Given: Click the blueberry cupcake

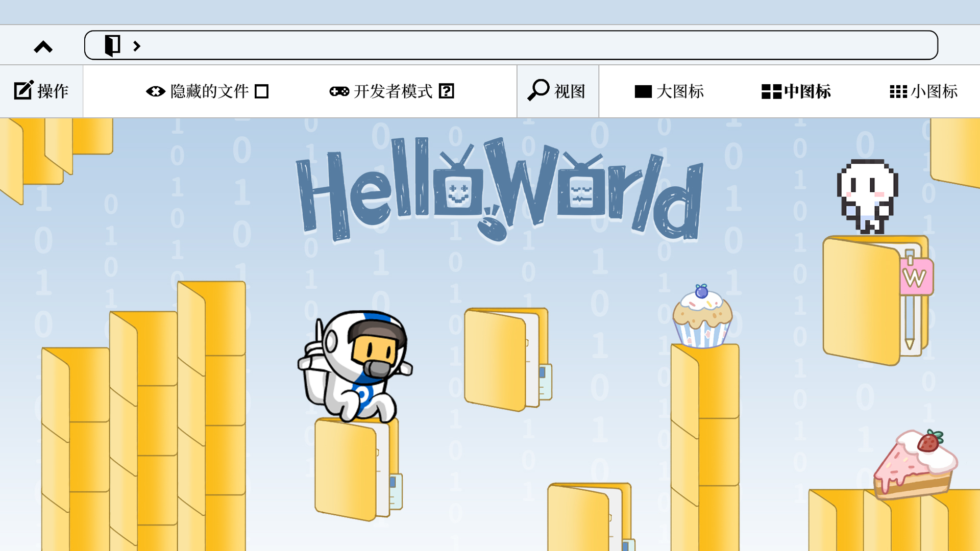Looking at the screenshot, I should click(702, 316).
